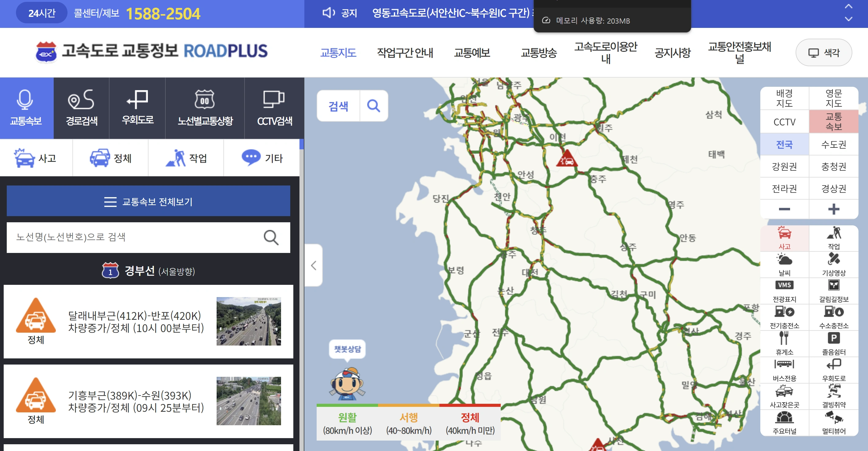This screenshot has height=451, width=868.
Task: Toggle the 교통속보 map overlay button
Action: 833,121
